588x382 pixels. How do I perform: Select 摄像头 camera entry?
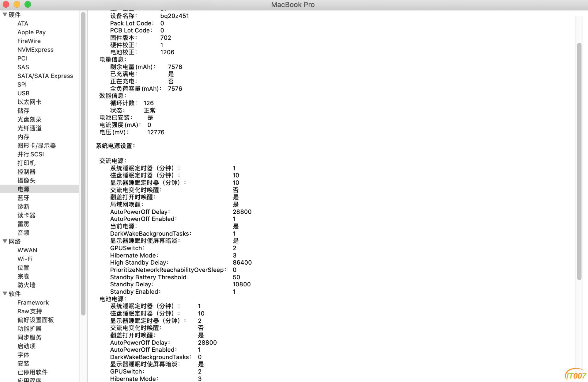(x=26, y=181)
